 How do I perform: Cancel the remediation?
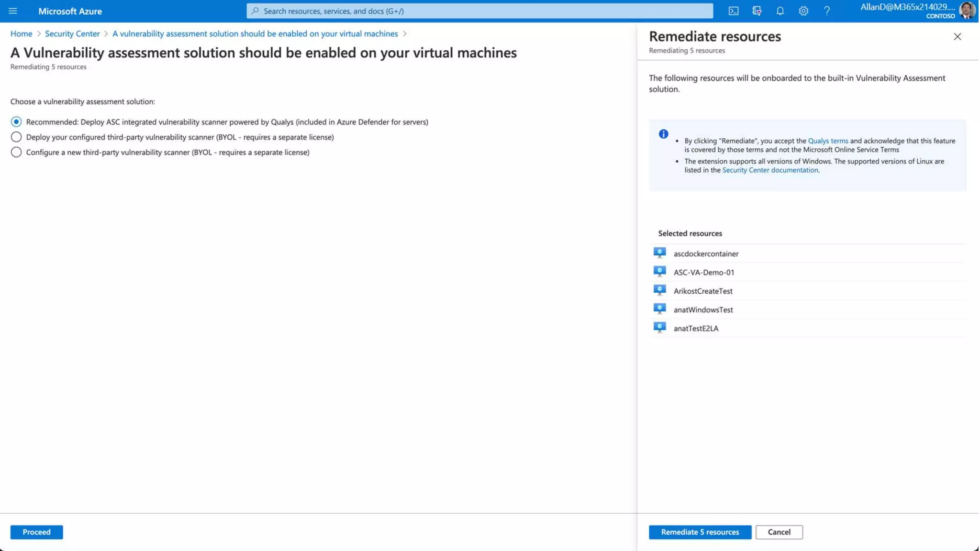click(x=779, y=532)
